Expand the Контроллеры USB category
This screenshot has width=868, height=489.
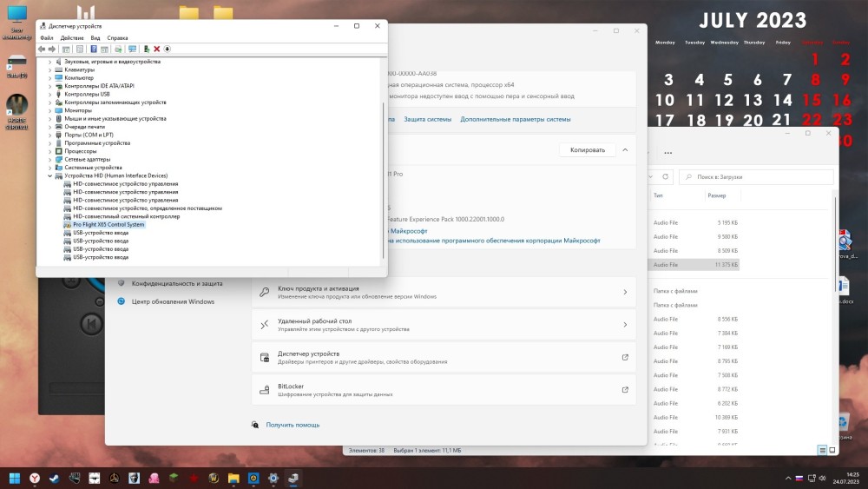pos(49,94)
